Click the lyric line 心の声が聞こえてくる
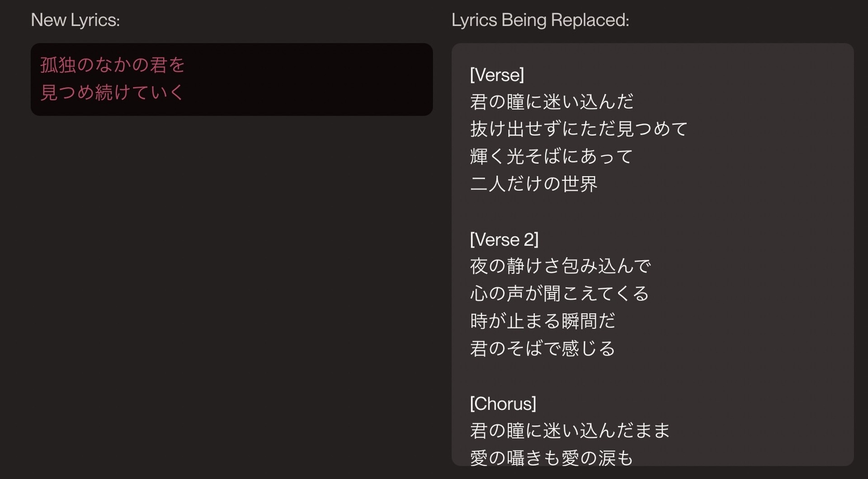The height and width of the screenshot is (479, 868). pyautogui.click(x=560, y=294)
